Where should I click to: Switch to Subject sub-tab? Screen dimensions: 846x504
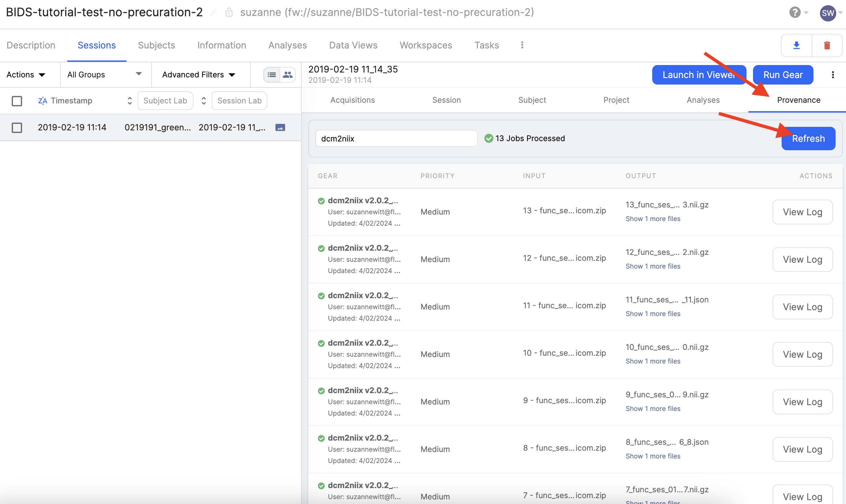tap(532, 100)
